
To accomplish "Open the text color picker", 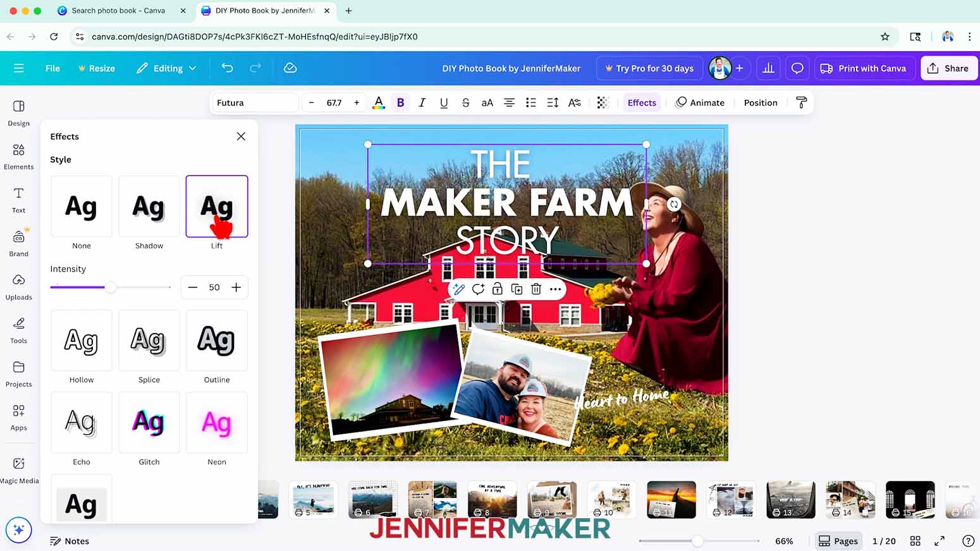I will (379, 103).
